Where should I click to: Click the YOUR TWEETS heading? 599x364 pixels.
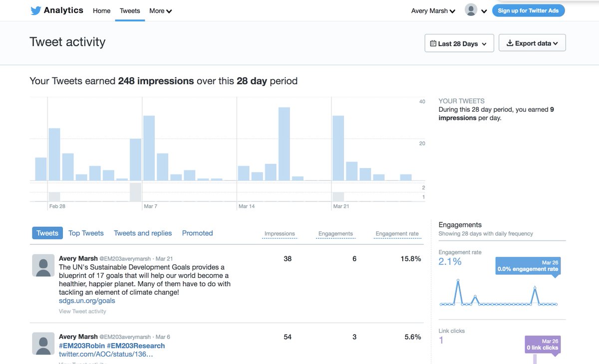(x=462, y=101)
